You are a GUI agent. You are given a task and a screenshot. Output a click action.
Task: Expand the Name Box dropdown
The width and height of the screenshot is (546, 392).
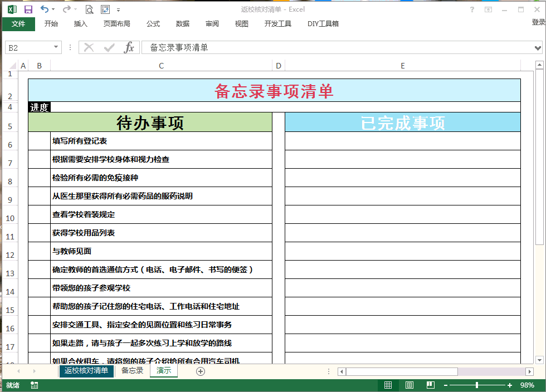pyautogui.click(x=56, y=47)
